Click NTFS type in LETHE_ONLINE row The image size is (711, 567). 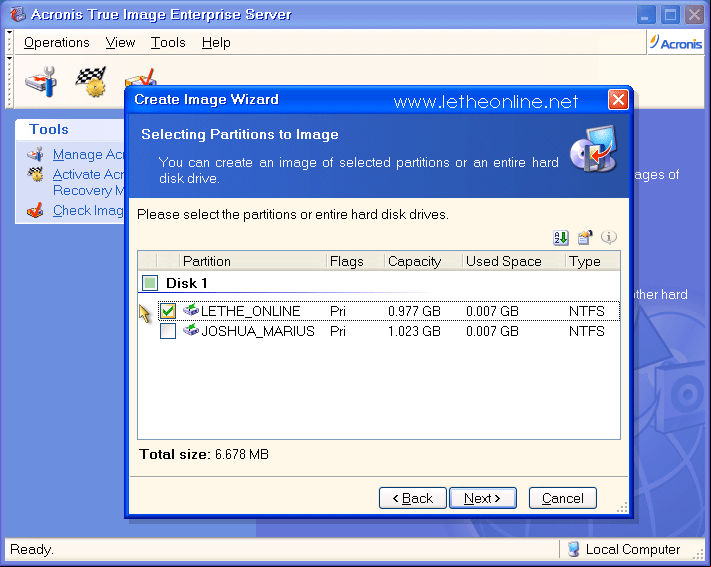pos(587,311)
